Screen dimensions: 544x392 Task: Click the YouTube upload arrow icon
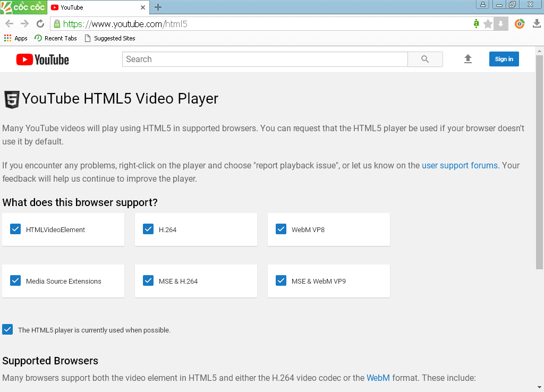[x=467, y=59]
